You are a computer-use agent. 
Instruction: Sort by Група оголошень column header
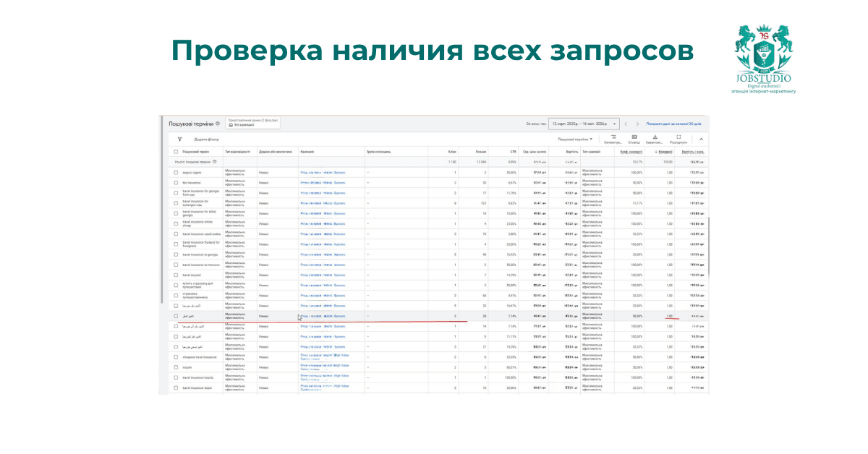(x=378, y=152)
